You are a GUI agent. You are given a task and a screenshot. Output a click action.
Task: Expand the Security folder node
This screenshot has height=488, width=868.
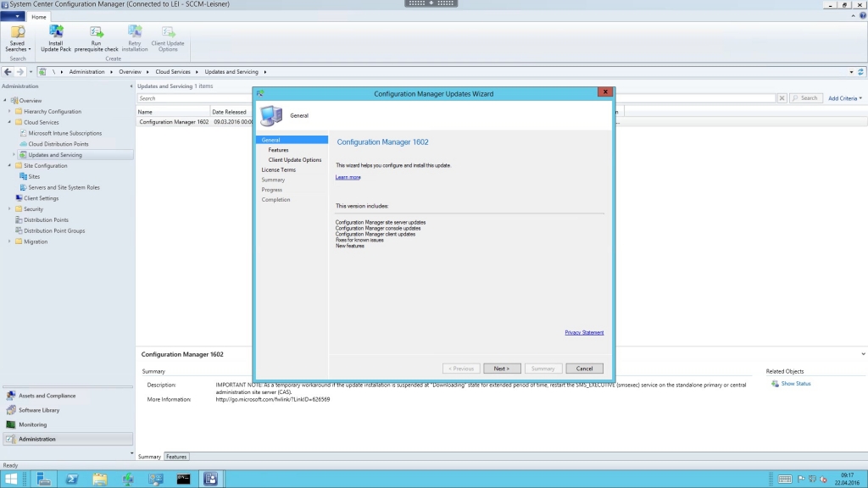tap(9, 209)
